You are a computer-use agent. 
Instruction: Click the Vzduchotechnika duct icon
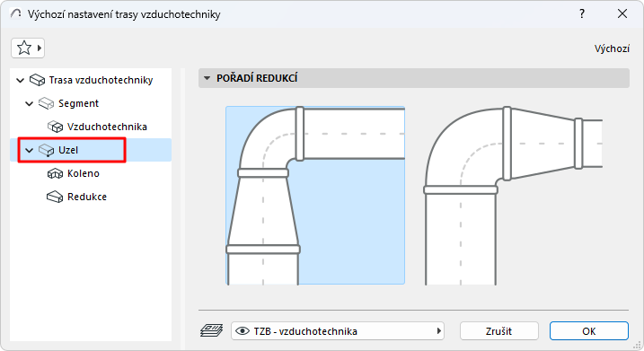tap(55, 127)
